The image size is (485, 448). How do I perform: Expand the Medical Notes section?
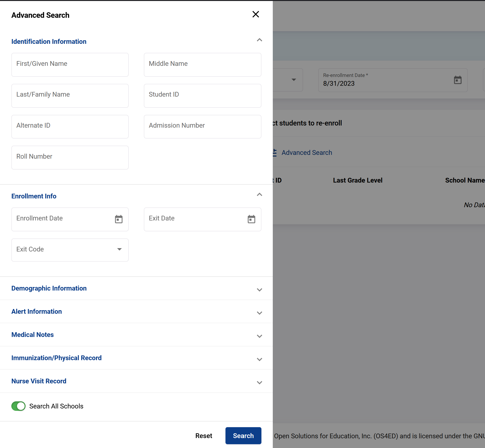coord(259,336)
